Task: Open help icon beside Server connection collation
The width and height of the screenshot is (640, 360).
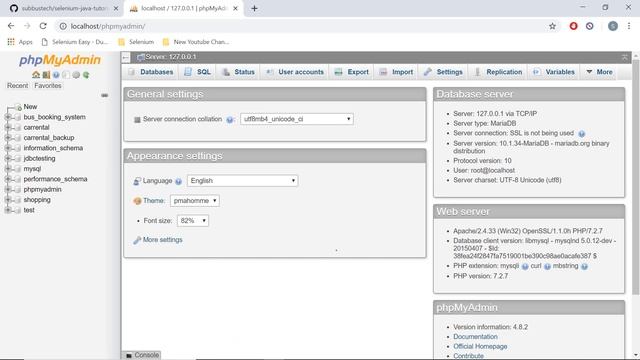Action: coord(230,120)
